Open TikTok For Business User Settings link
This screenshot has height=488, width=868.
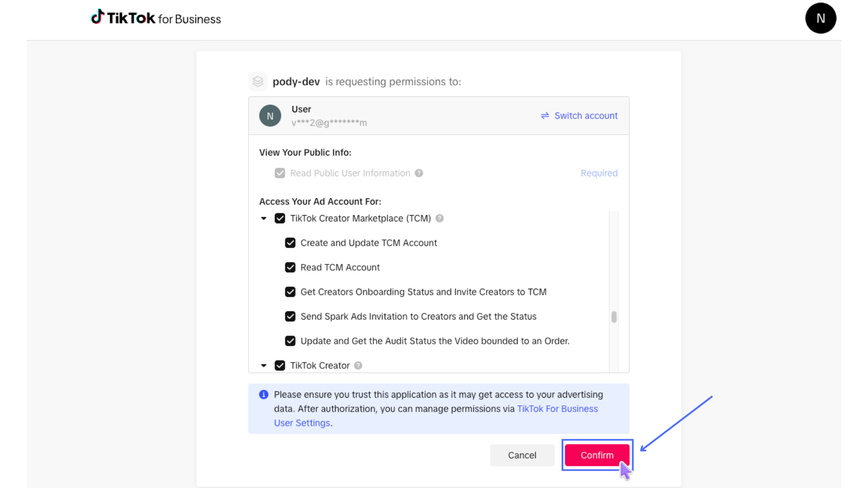point(557,409)
